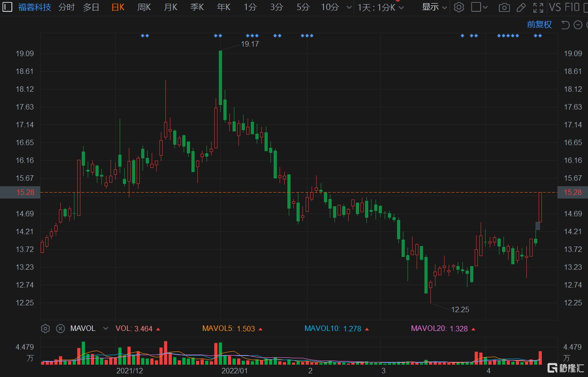Select the 周K weekly candlestick tab
This screenshot has height=377, width=588.
144,7
